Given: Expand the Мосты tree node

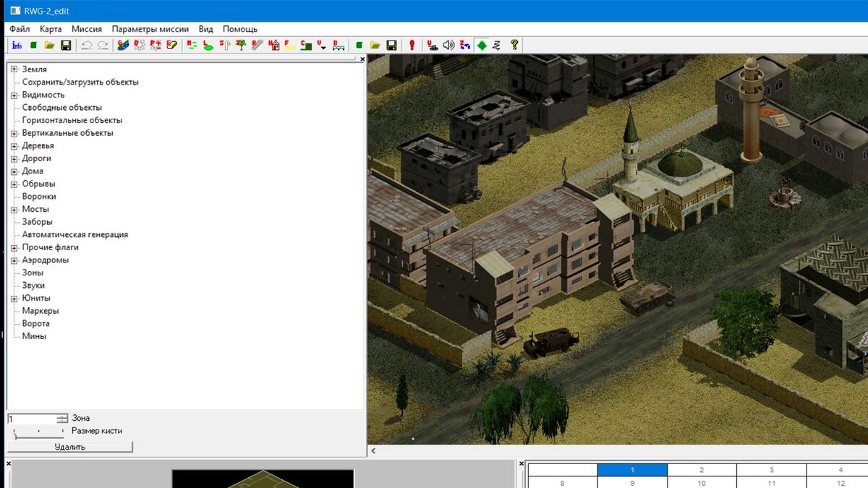Looking at the screenshot, I should click(14, 209).
